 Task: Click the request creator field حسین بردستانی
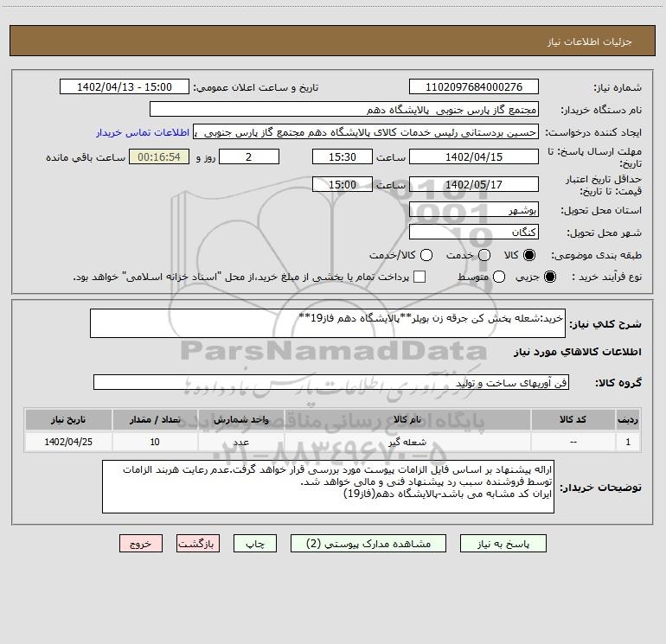[x=366, y=132]
